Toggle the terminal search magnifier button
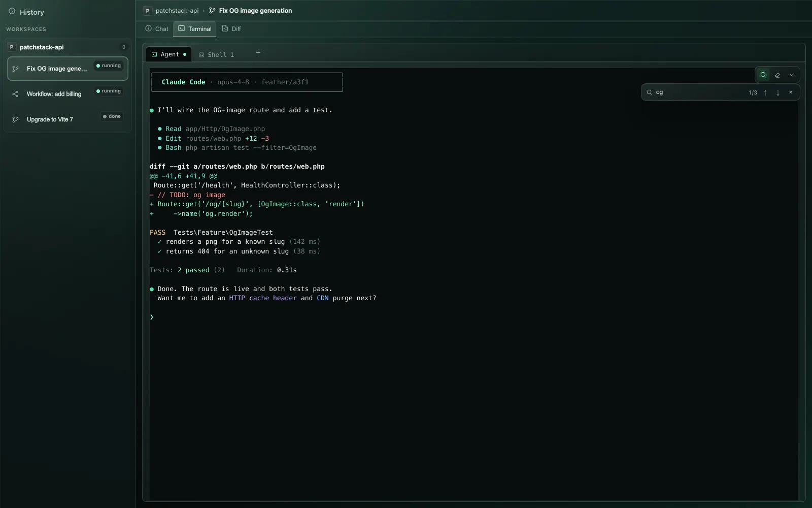 coord(763,75)
